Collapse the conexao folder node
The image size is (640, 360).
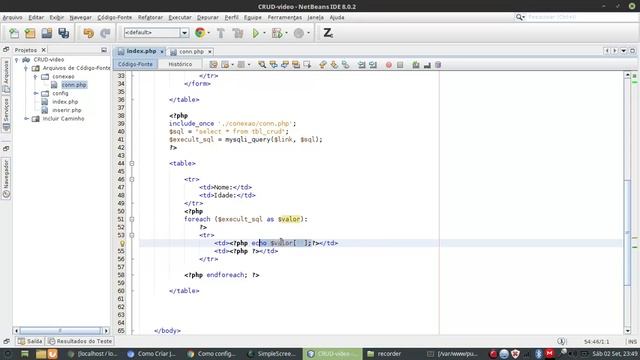pyautogui.click(x=36, y=77)
